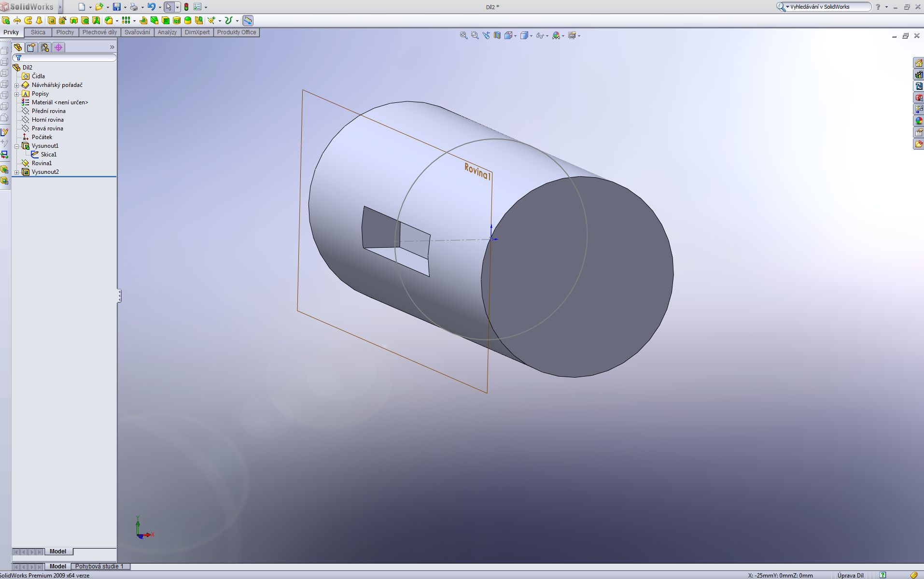Viewport: 924px width, 579px height.
Task: Select the Swept Cut tool
Action: (x=85, y=20)
